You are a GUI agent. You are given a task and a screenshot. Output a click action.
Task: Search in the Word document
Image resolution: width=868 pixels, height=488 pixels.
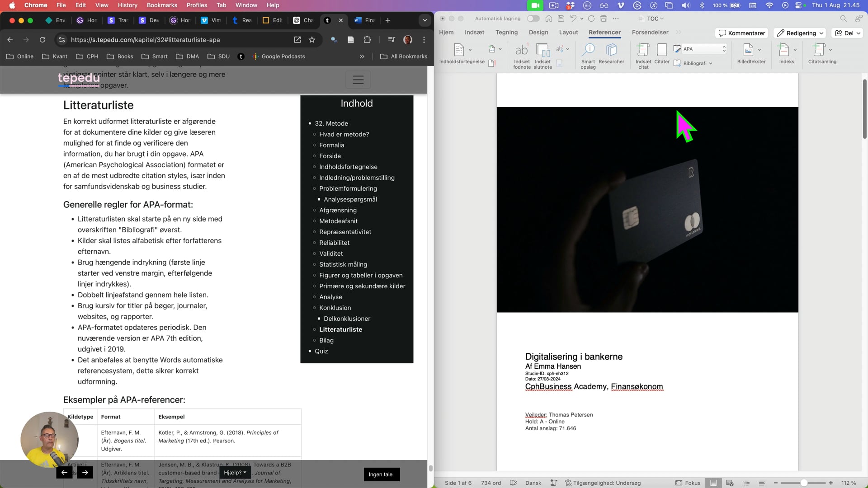pos(843,19)
